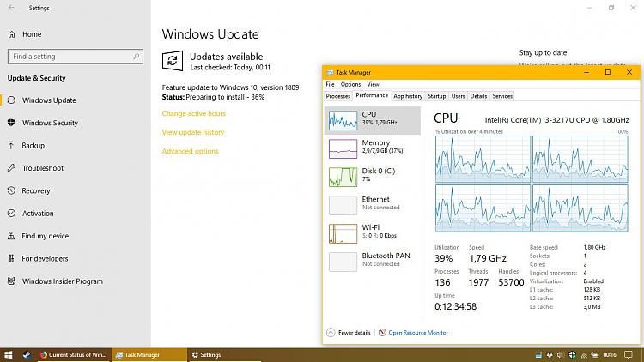Select Bluetooth PAN graph thumbnail
Screen dimensions: 644x362
pyautogui.click(x=343, y=262)
